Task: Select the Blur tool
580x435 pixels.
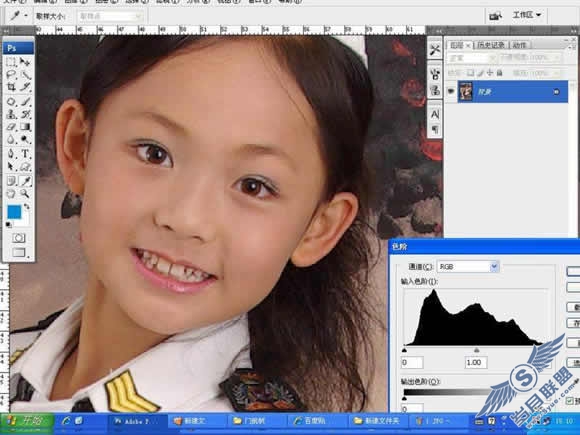Action: tap(11, 139)
